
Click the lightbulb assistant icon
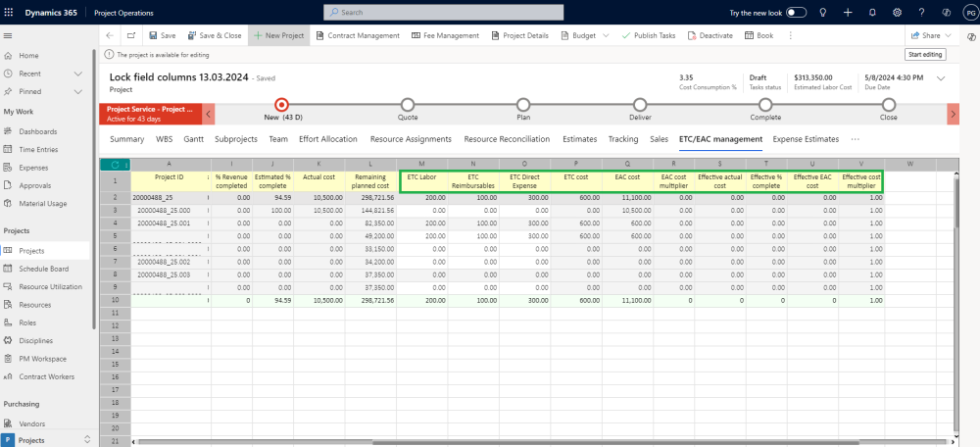click(822, 13)
